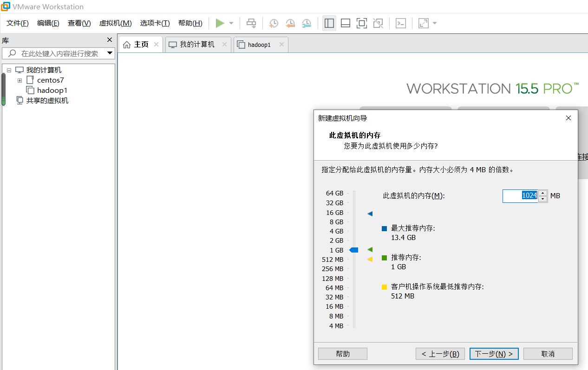This screenshot has width=588, height=370.
Task: Open the 查看(V) menu
Action: [x=79, y=23]
